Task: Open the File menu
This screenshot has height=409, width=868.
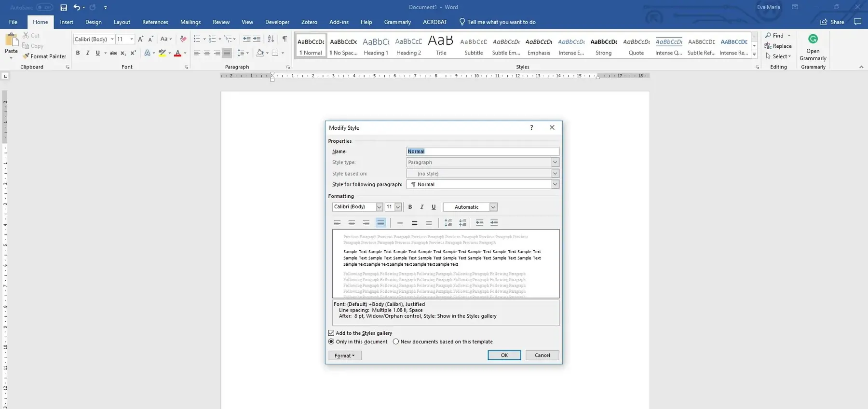Action: tap(13, 22)
